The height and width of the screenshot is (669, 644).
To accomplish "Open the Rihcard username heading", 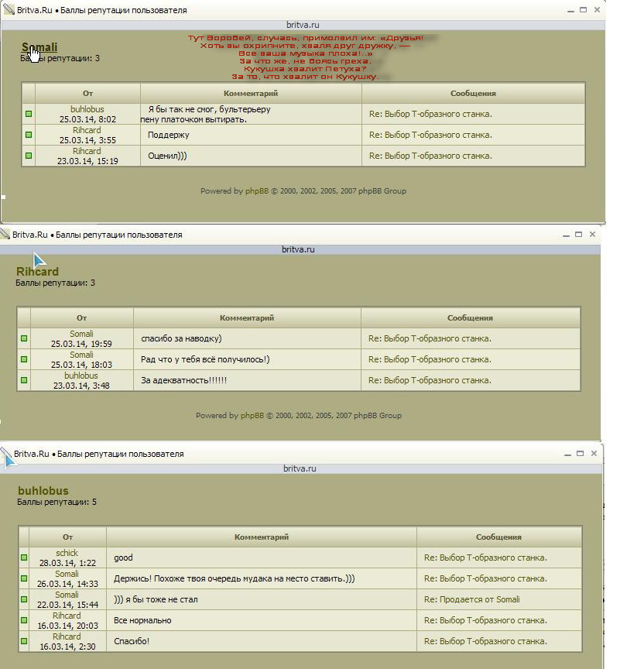I will pos(37,272).
